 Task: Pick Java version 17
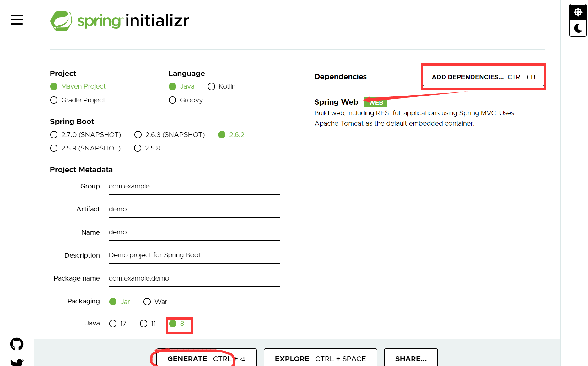coord(118,324)
